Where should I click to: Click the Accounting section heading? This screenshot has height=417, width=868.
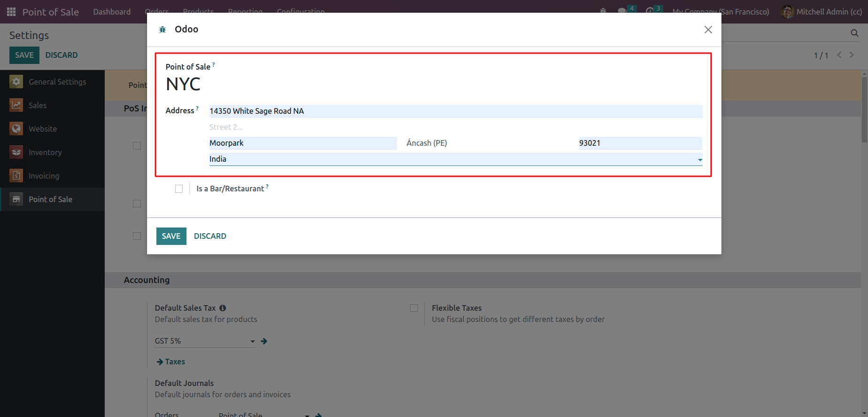(x=147, y=280)
